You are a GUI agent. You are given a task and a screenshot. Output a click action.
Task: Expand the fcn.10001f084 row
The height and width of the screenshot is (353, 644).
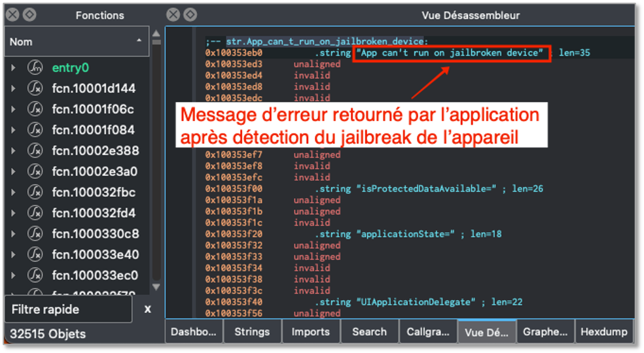13,129
